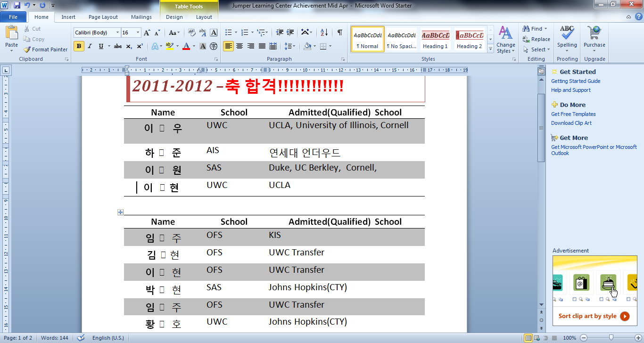Switch to Mailings tab

point(141,17)
